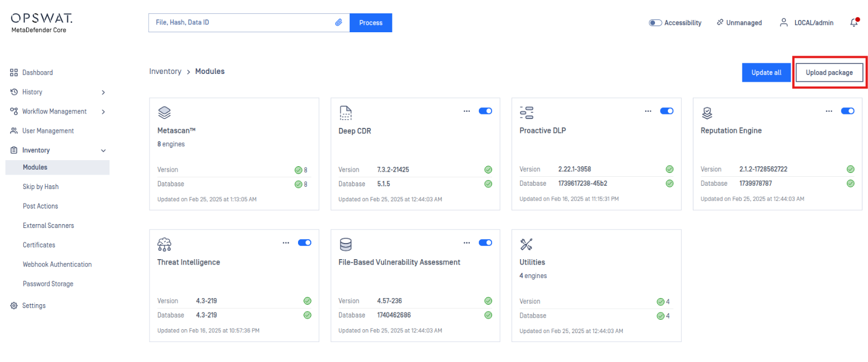Click Threat Intelligence database status check icon
The image size is (868, 362).
click(x=307, y=315)
